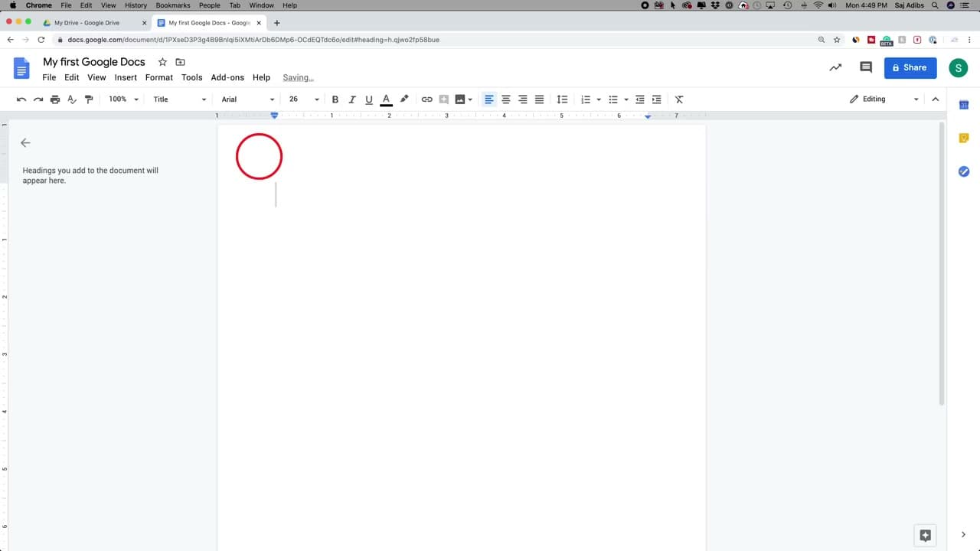The height and width of the screenshot is (551, 980).
Task: Add a comment from toolbar icon
Action: pyautogui.click(x=443, y=99)
